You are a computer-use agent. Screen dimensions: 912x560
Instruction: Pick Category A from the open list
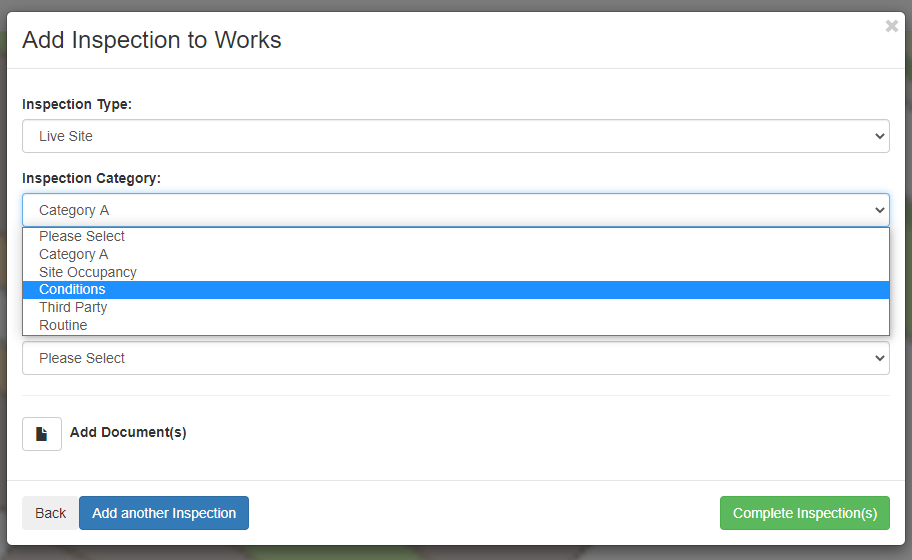pyautogui.click(x=74, y=255)
